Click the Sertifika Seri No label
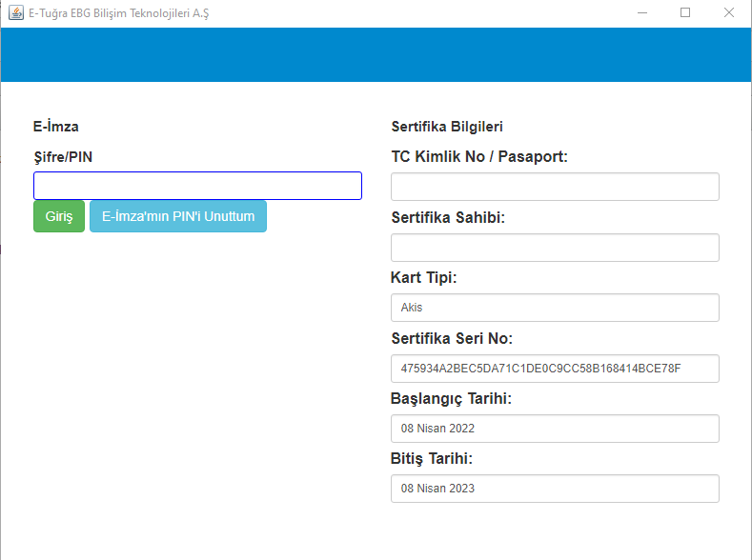This screenshot has width=752, height=560. [452, 338]
